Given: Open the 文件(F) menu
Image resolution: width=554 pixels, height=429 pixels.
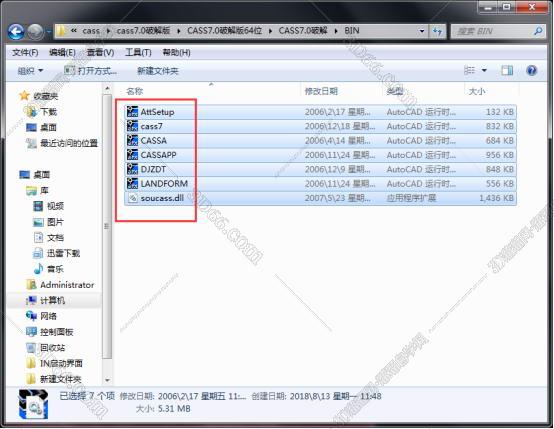Looking at the screenshot, I should tap(25, 53).
